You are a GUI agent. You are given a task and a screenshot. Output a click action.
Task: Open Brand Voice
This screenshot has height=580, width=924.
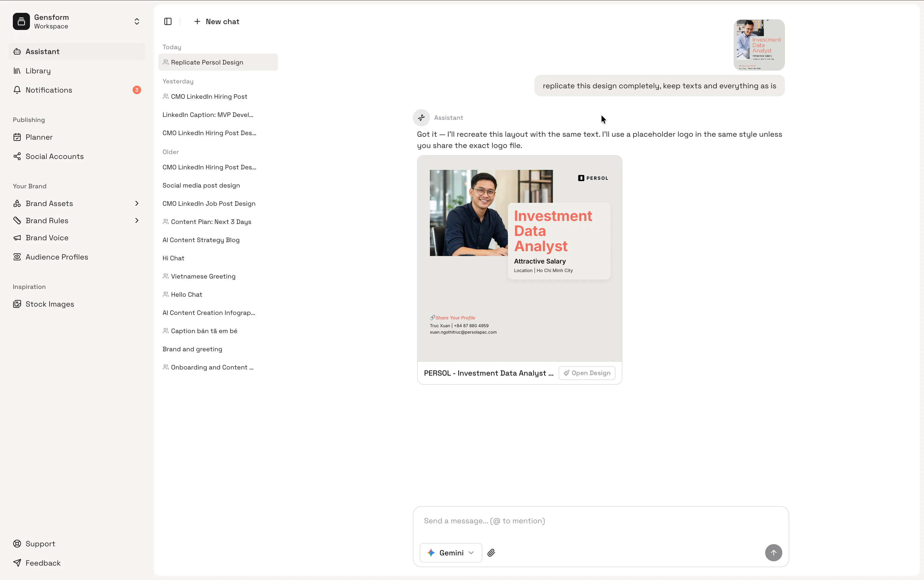point(77,238)
